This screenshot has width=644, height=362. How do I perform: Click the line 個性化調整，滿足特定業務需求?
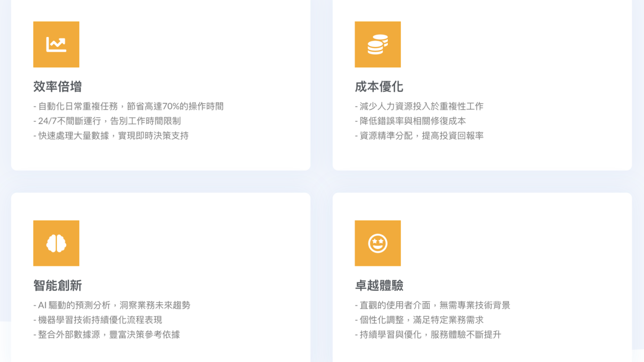(419, 320)
